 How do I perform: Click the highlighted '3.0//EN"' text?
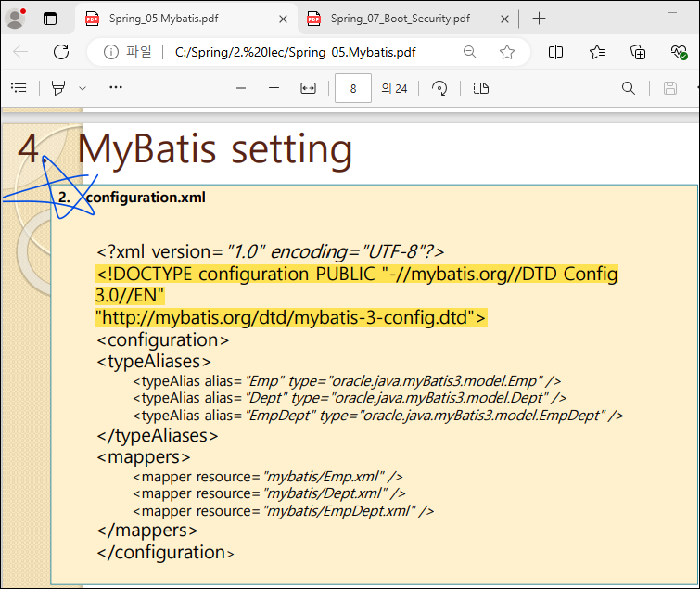[x=130, y=296]
